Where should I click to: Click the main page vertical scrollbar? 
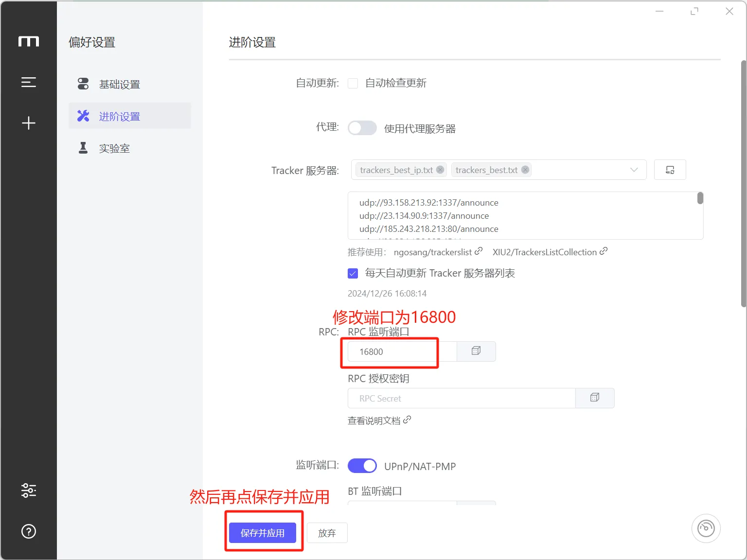(744, 184)
